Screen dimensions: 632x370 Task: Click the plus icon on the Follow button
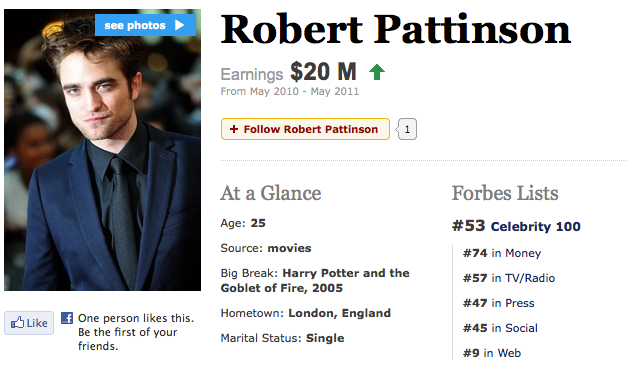233,129
